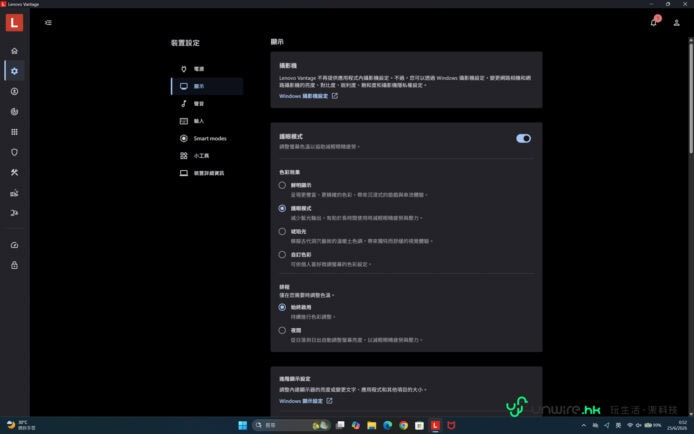The height and width of the screenshot is (434, 694).
Task: Open File Explorer from the taskbar
Action: coord(371,425)
